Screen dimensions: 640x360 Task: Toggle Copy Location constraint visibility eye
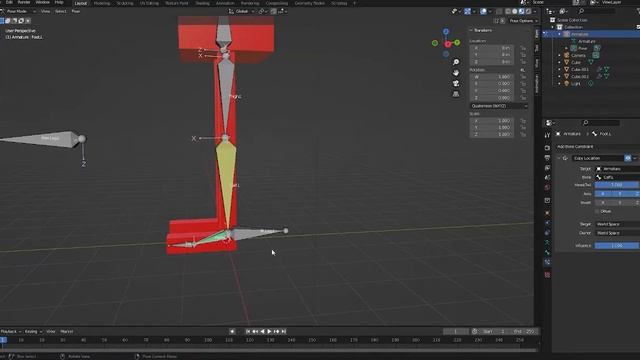tap(628, 158)
